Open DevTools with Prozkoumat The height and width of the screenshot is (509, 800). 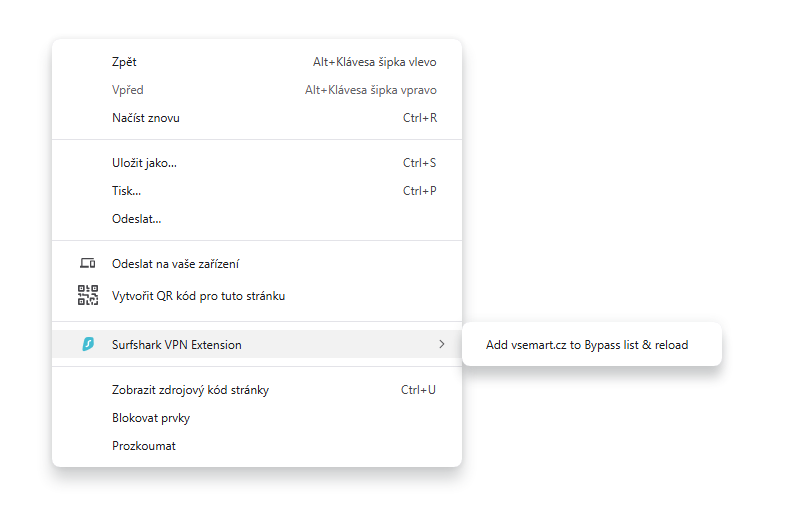tap(144, 446)
